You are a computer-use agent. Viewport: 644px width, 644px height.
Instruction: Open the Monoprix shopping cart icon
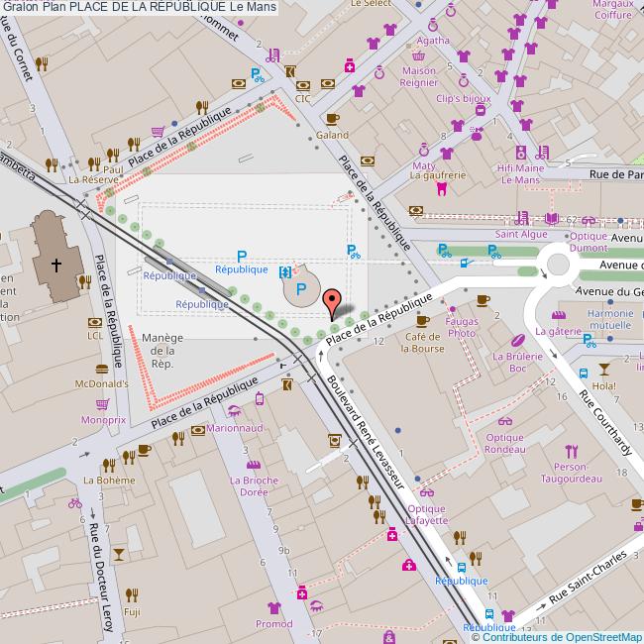(103, 404)
